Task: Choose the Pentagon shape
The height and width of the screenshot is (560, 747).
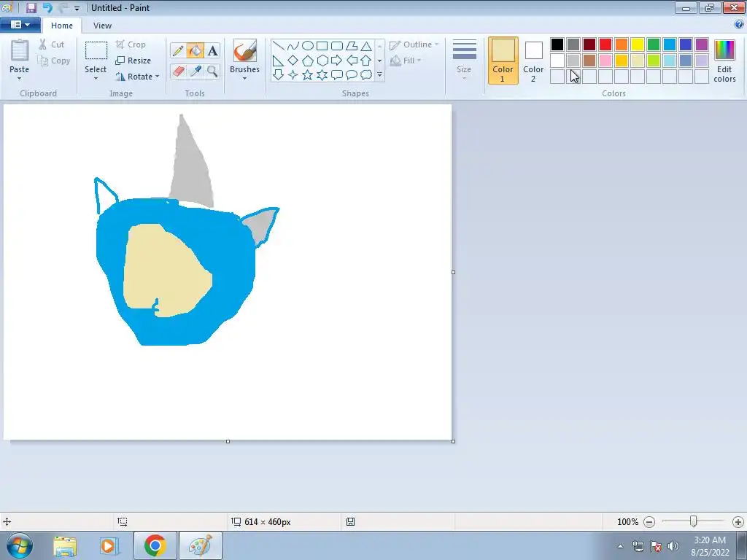Action: click(x=308, y=61)
